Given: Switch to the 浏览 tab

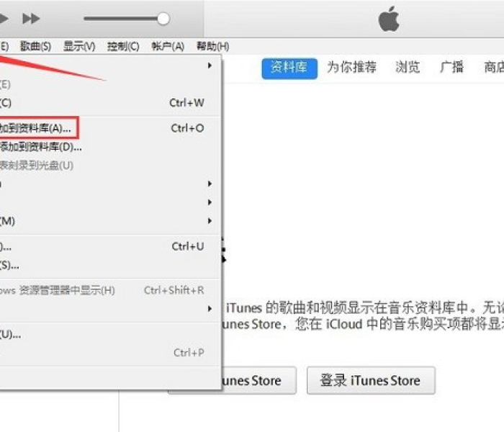Looking at the screenshot, I should coord(408,67).
